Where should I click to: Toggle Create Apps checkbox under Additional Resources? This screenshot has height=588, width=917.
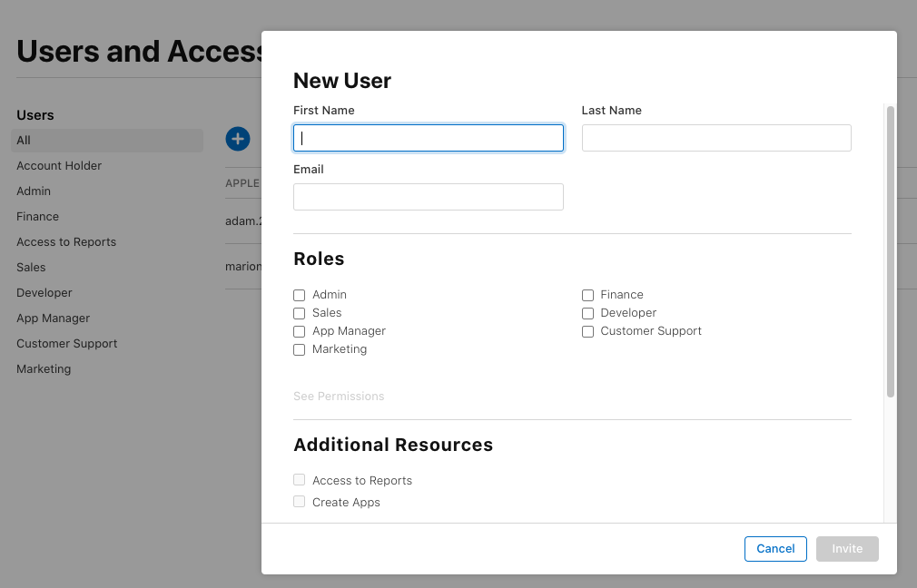coord(300,502)
